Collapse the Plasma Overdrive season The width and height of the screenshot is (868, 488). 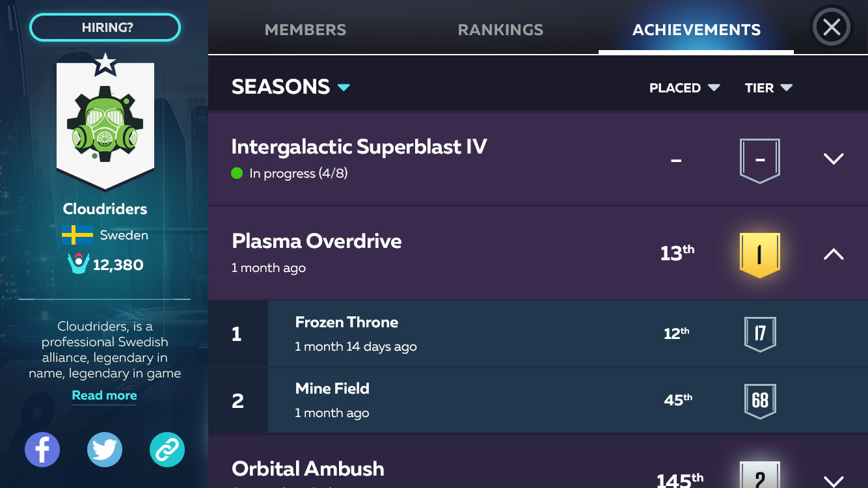point(834,254)
